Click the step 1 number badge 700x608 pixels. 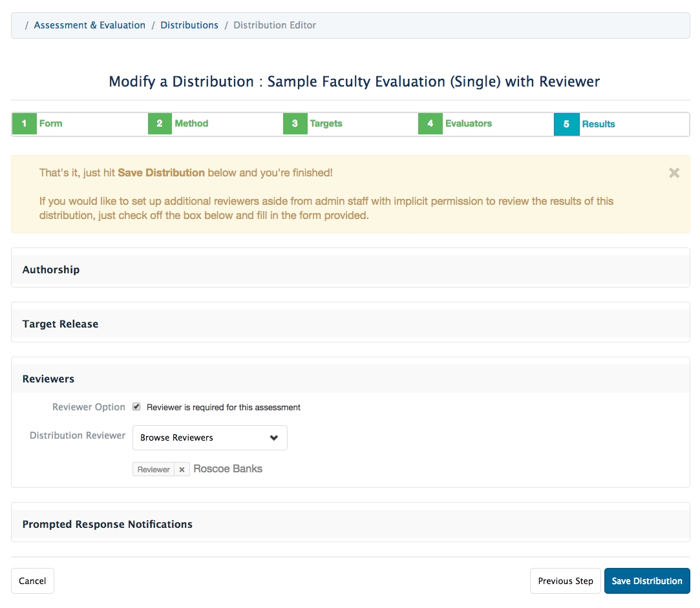(25, 123)
